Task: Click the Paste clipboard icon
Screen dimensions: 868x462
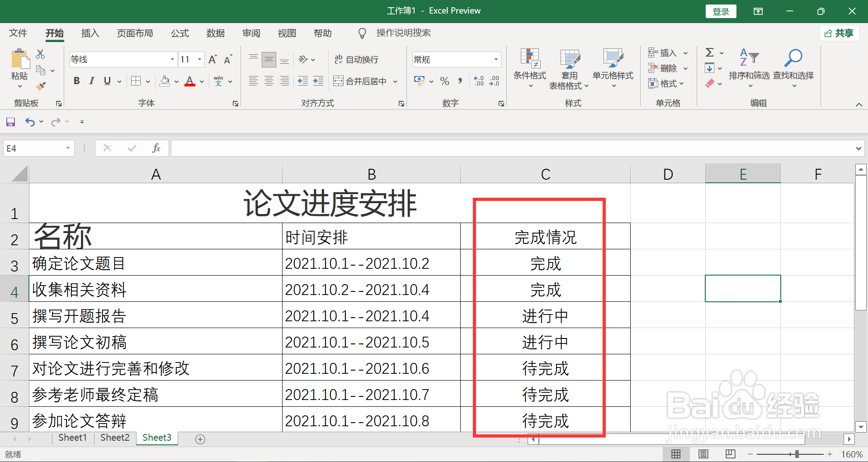Action: (20, 59)
